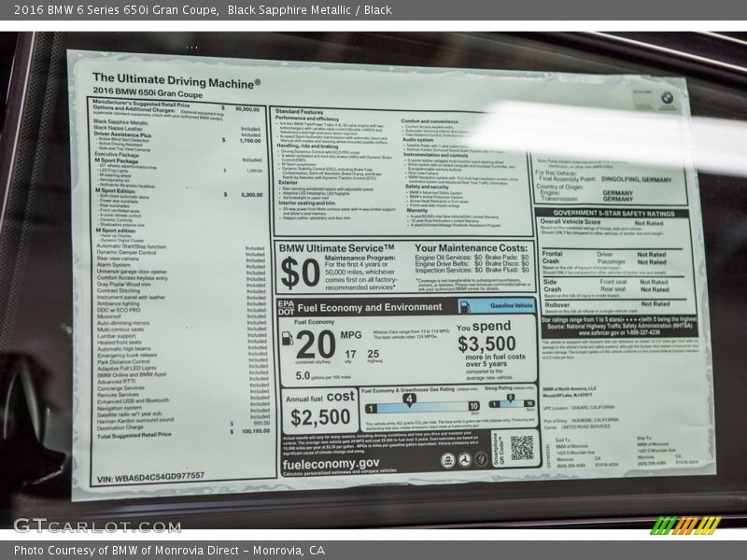This screenshot has width=747, height=560.
Task: Click the fuel pump icon beside 20 MPG
Action: pos(288,338)
